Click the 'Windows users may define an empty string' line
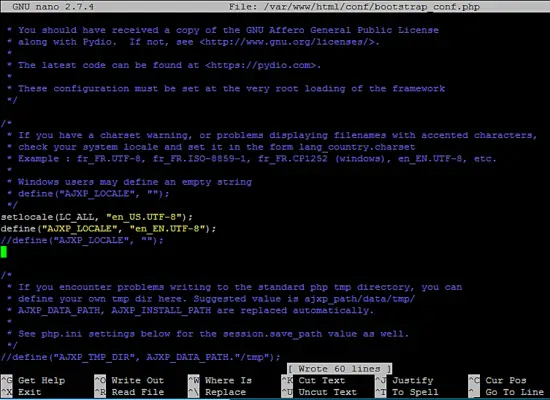The width and height of the screenshot is (550, 400). [130, 182]
